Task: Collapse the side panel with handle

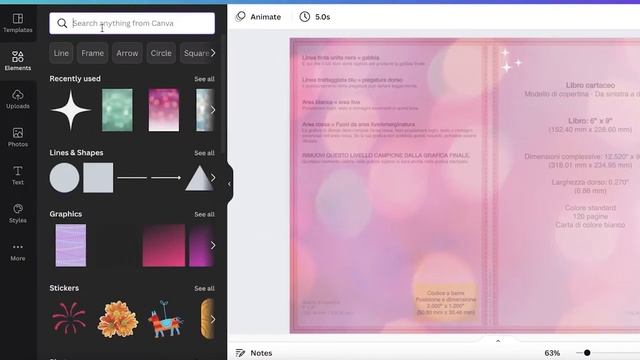Action: [x=229, y=184]
